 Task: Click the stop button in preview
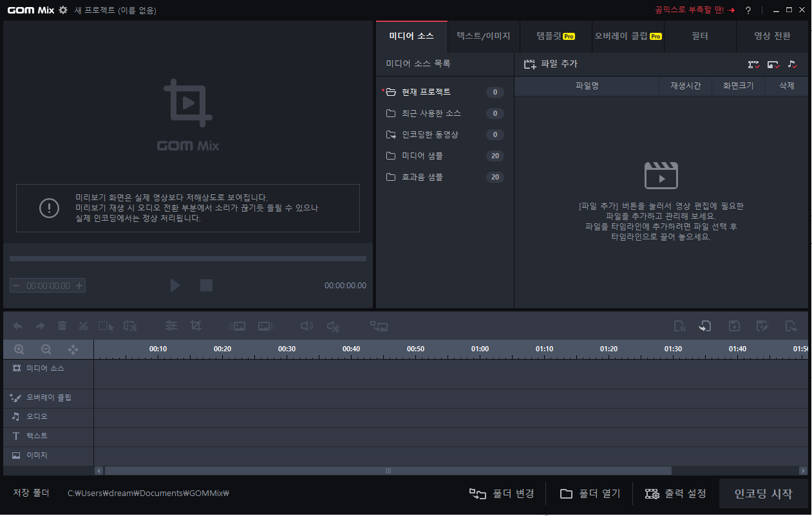point(206,285)
